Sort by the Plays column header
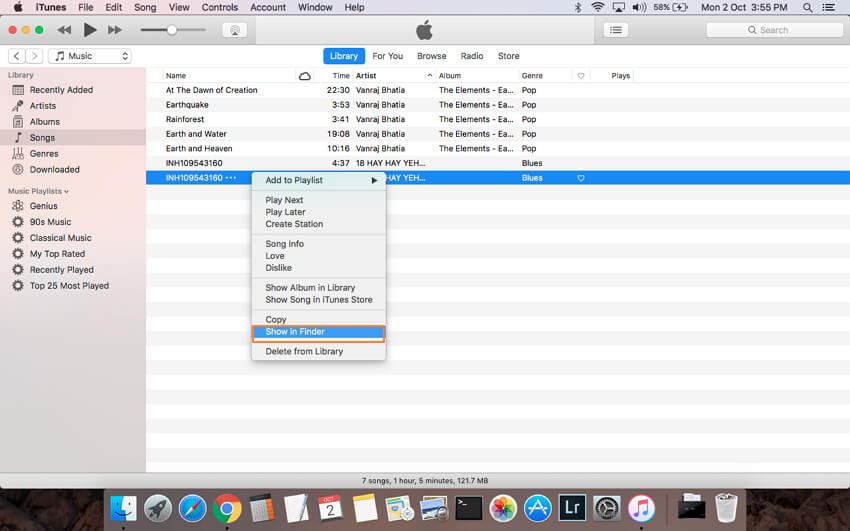The image size is (850, 531). [x=620, y=76]
